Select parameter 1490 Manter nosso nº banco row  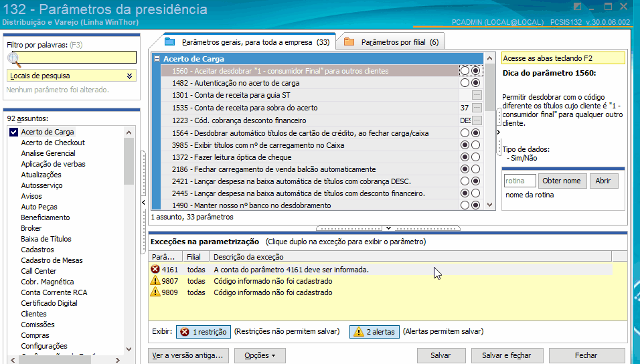(x=309, y=205)
